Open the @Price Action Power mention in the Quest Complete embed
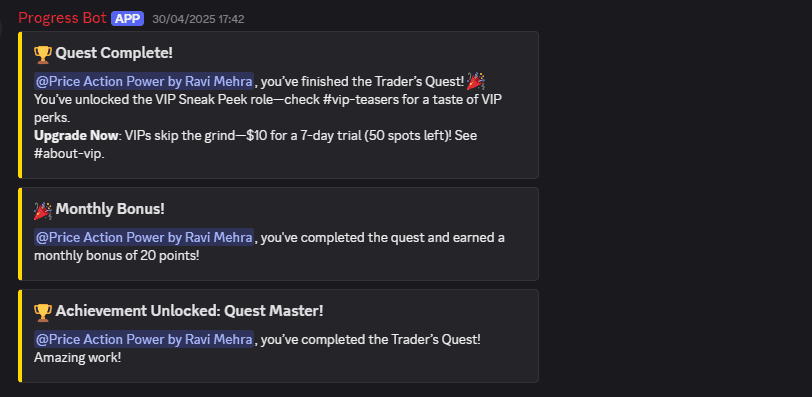 click(x=144, y=81)
